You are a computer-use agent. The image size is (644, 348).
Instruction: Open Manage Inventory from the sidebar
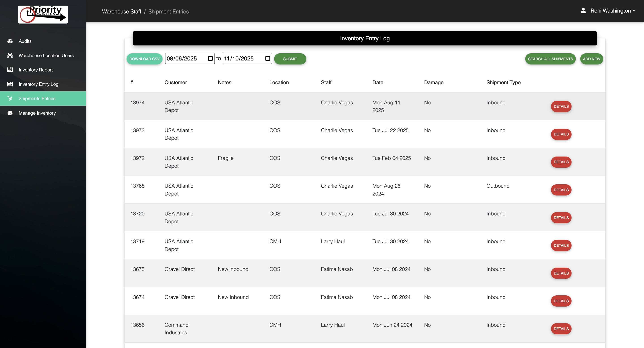tap(37, 113)
